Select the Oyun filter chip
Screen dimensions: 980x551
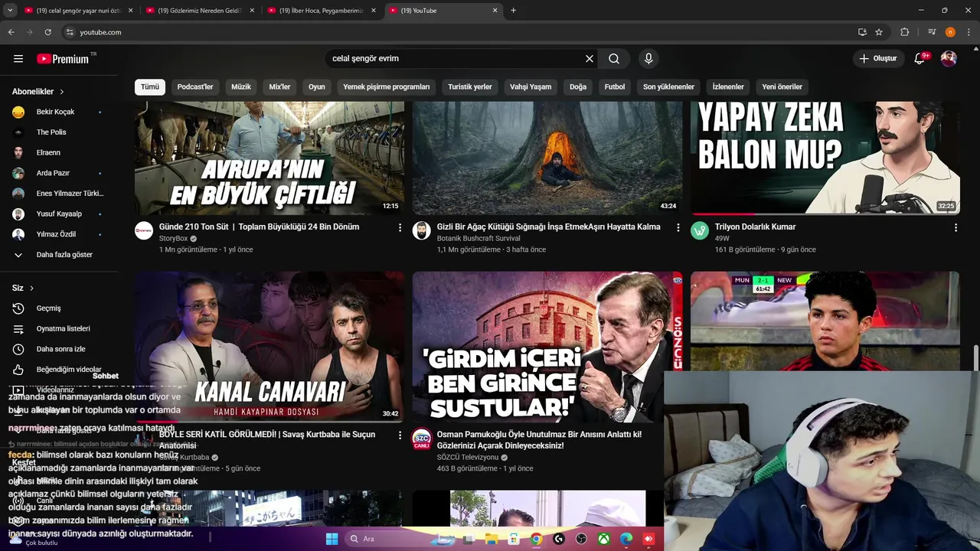[317, 86]
